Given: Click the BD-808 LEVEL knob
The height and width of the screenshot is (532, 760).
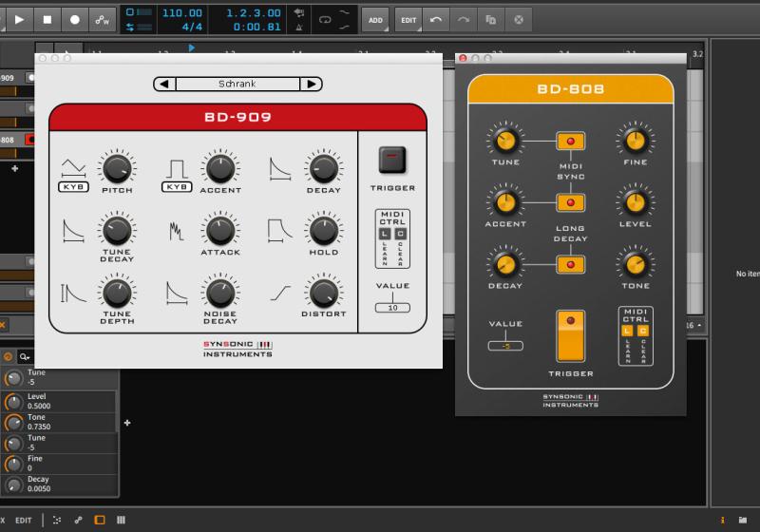Looking at the screenshot, I should click(636, 202).
